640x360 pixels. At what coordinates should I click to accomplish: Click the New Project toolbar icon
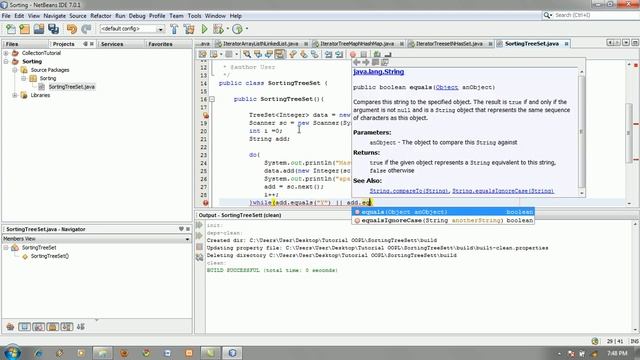coord(24,29)
